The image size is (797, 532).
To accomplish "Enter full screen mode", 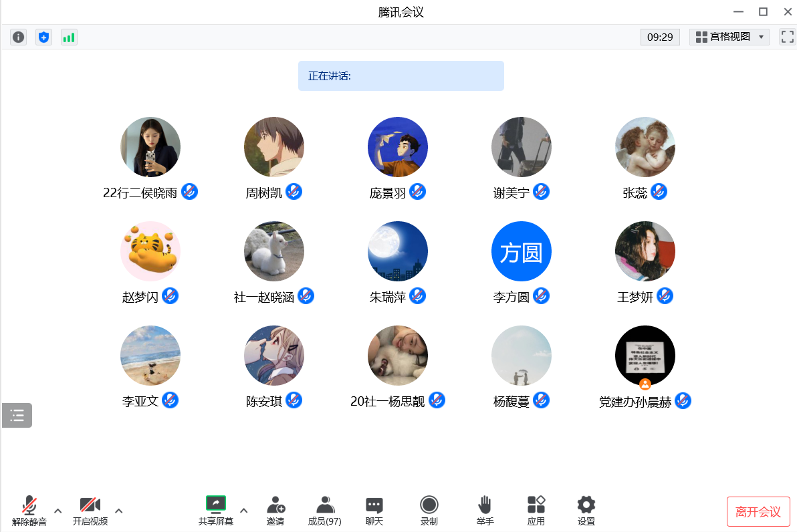I will pyautogui.click(x=787, y=37).
